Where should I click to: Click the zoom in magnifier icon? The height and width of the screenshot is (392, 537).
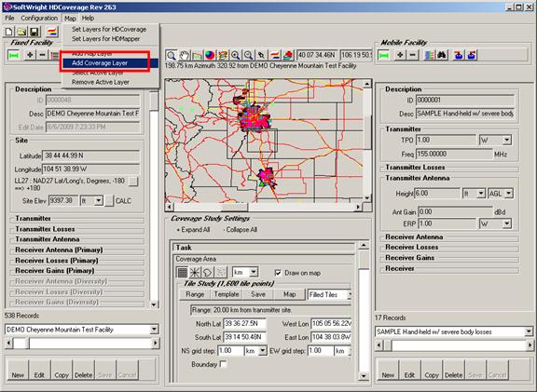(x=236, y=55)
